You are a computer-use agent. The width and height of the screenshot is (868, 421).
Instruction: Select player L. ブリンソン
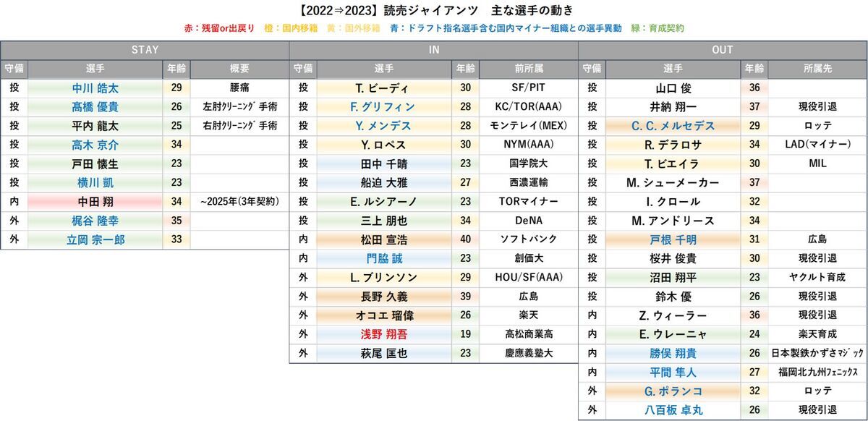(384, 277)
